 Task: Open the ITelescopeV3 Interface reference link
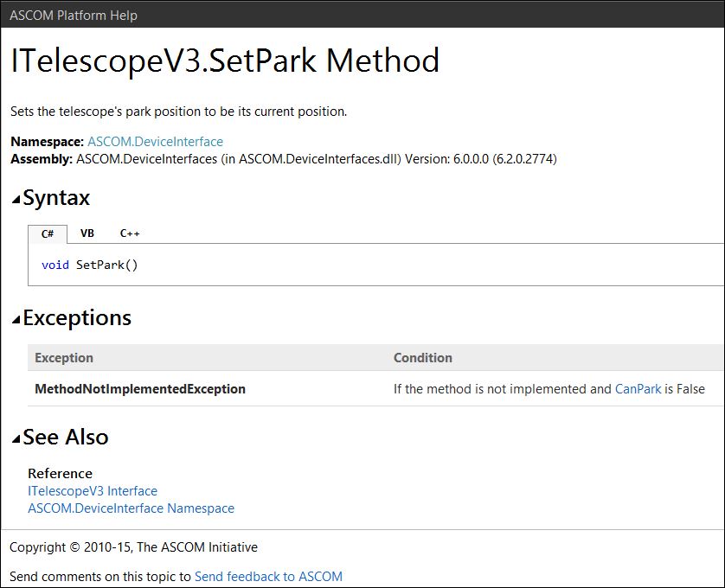(93, 491)
